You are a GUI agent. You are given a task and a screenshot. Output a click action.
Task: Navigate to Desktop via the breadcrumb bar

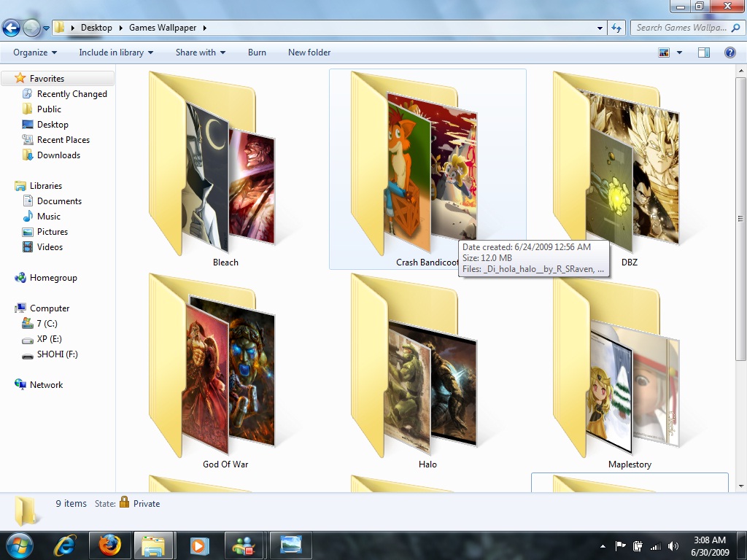tap(96, 27)
